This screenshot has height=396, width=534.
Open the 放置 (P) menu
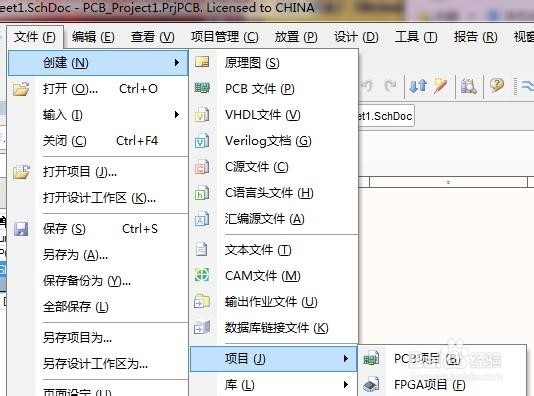coord(296,37)
